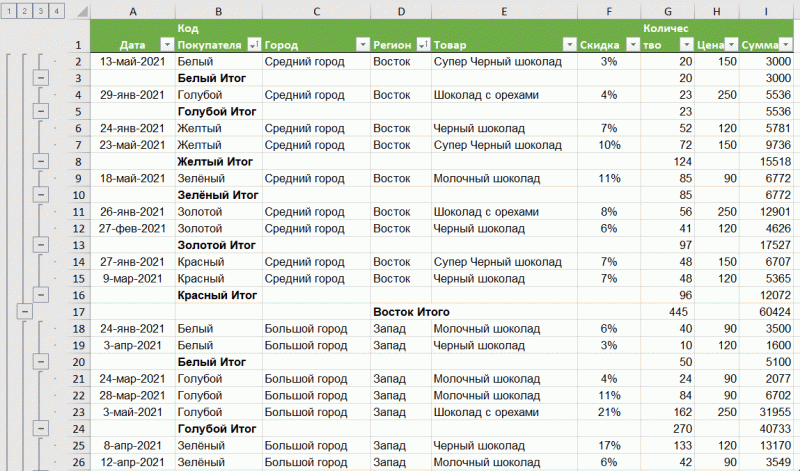The image size is (800, 471).
Task: Select column E header
Action: click(504, 10)
